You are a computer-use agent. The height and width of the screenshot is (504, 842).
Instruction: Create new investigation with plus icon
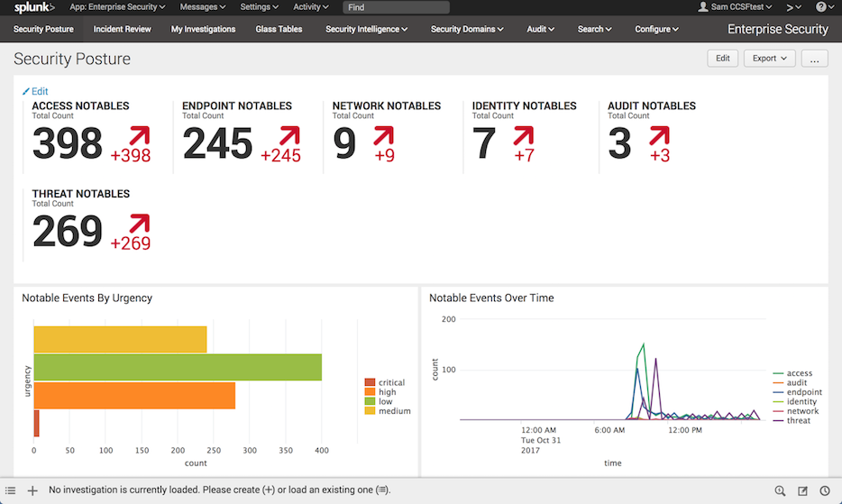click(x=32, y=490)
